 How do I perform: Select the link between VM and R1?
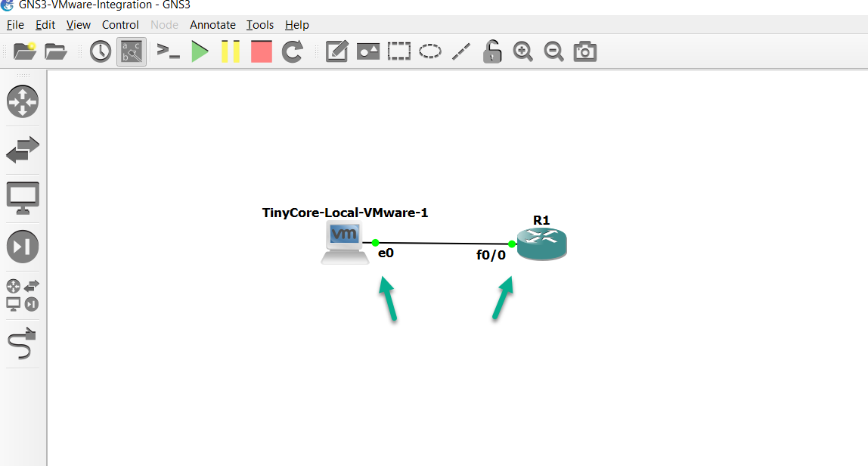(443, 244)
